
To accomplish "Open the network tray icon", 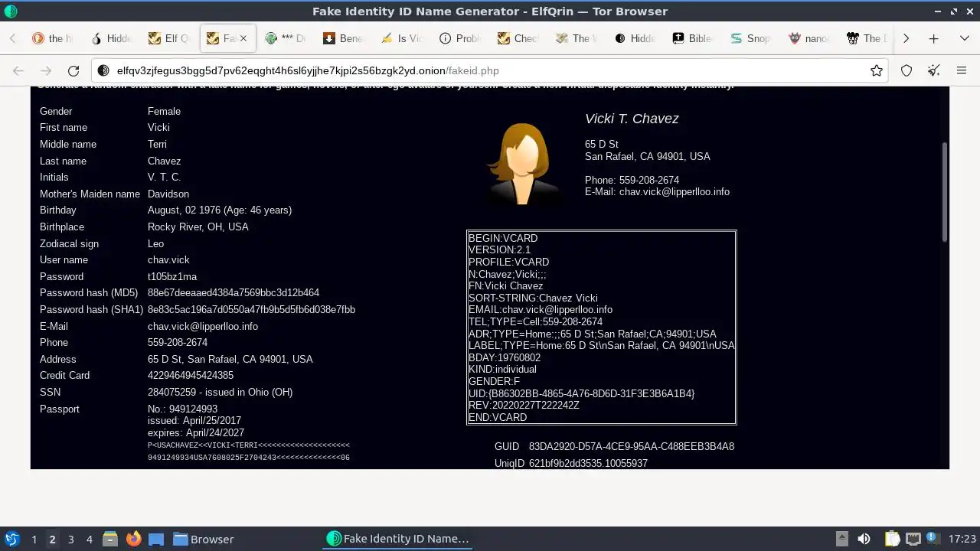I will pyautogui.click(x=913, y=539).
